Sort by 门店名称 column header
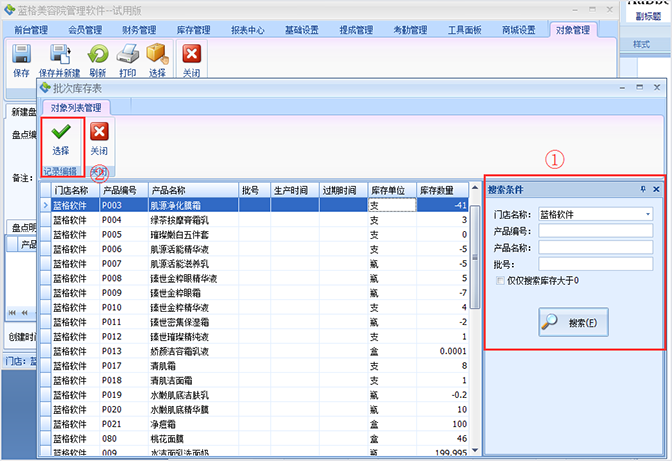 coord(75,190)
